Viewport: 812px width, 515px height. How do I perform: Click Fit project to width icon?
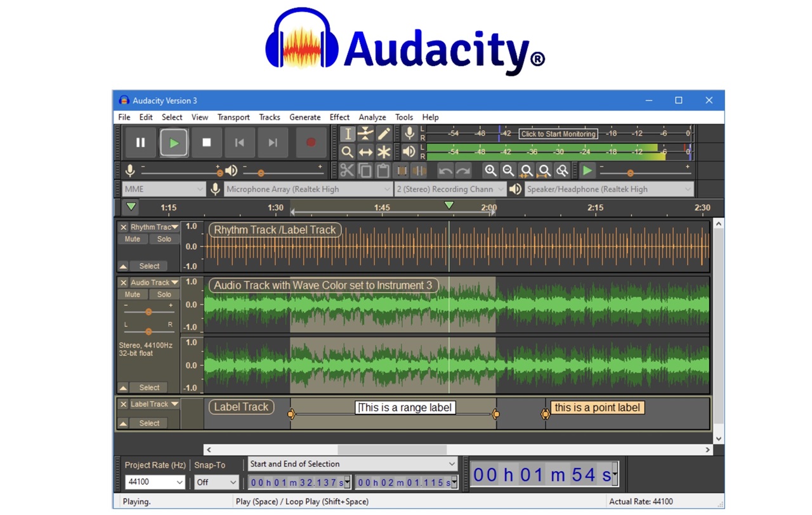click(544, 171)
